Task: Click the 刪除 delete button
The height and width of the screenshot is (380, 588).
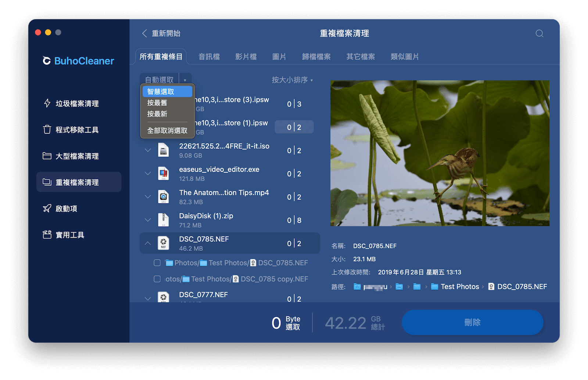Action: point(473,322)
